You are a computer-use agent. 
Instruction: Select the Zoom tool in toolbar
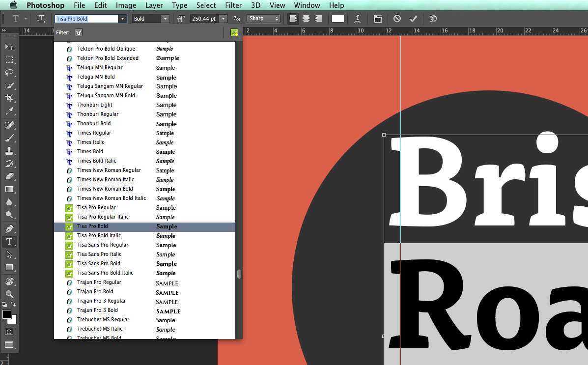pos(9,294)
